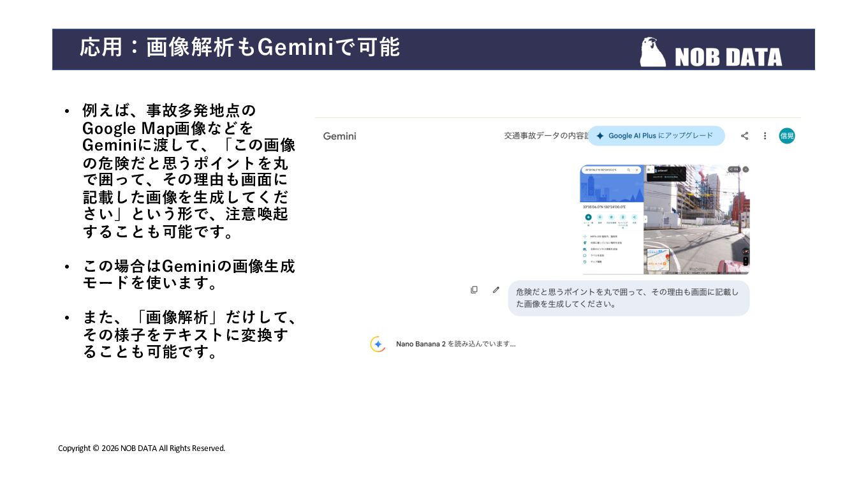The image size is (868, 488).
Task: Copy the prompt with the copy icon
Action: click(x=474, y=290)
